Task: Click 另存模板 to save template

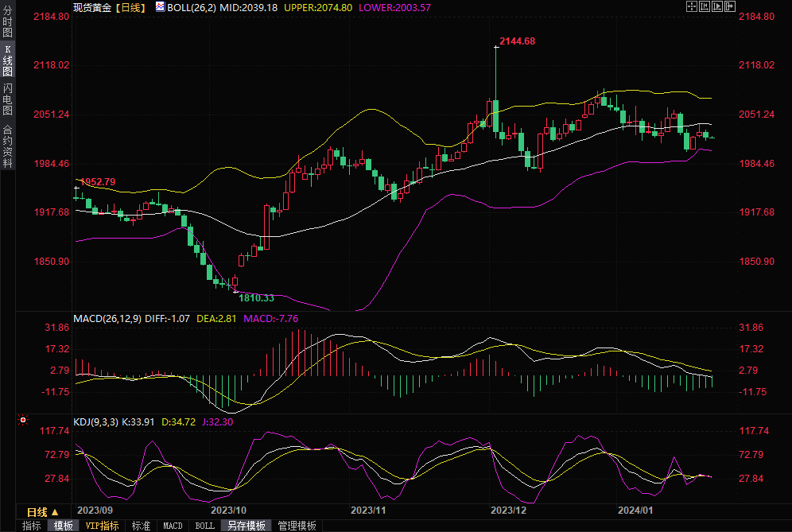Action: [246, 526]
